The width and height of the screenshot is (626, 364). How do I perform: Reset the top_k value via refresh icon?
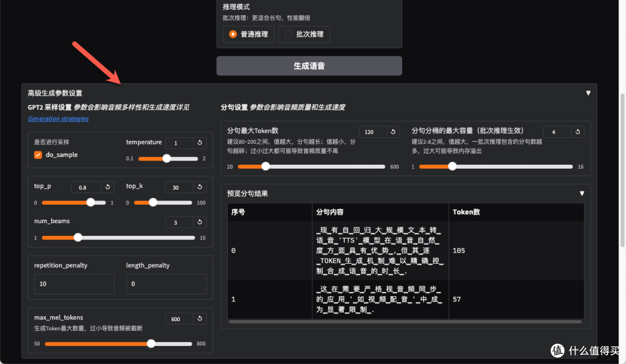pos(200,187)
